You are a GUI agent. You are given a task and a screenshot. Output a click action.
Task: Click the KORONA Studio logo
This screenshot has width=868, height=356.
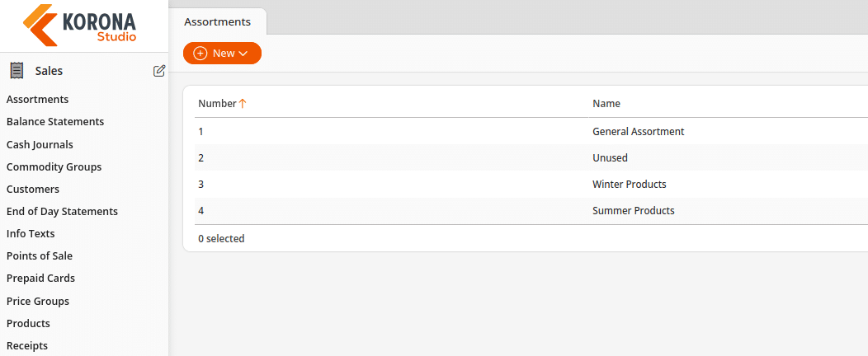pos(80,25)
